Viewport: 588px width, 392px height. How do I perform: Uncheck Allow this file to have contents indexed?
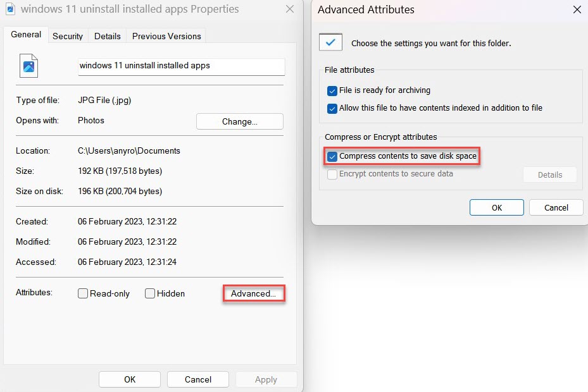point(332,108)
